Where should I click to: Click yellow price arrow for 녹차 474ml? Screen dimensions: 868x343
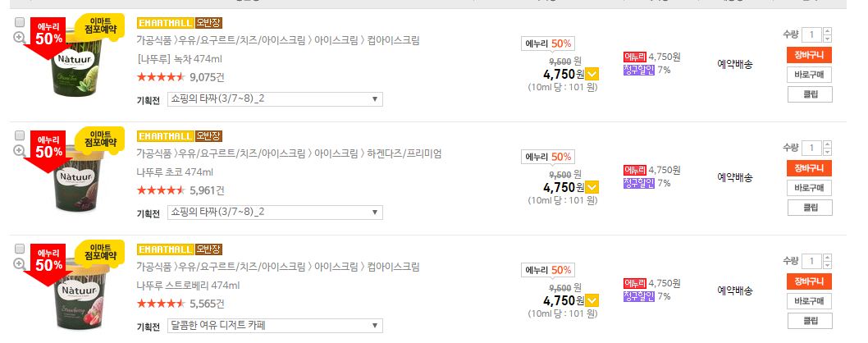pyautogui.click(x=592, y=75)
